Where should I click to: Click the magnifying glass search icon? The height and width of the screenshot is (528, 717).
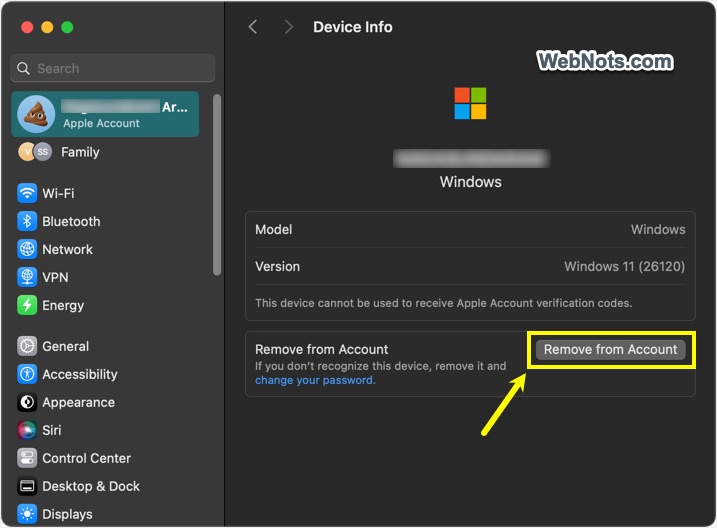[23, 69]
